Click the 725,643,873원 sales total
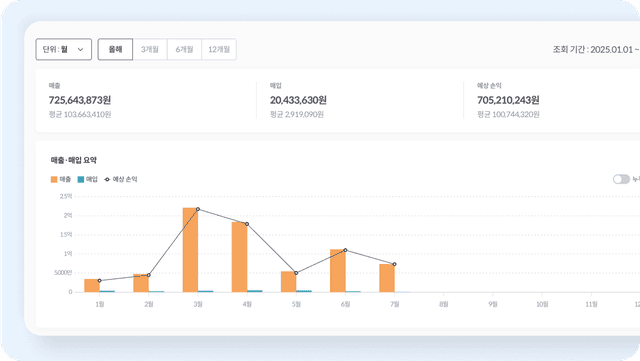The image size is (640, 361). [x=80, y=100]
